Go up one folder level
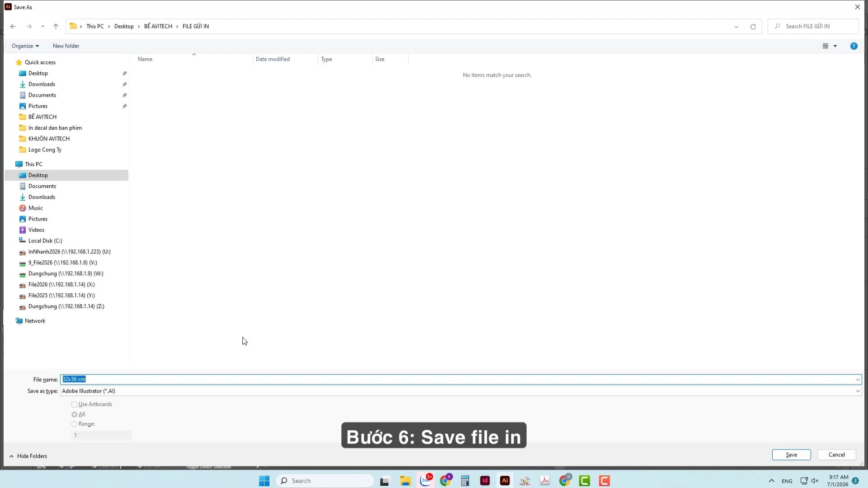The height and width of the screenshot is (488, 868). (56, 26)
